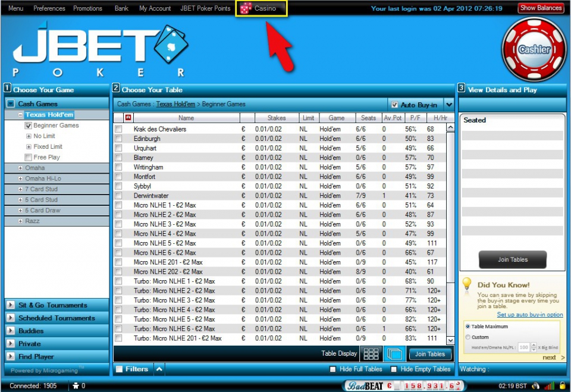Check the Free Play checkbox

28,158
